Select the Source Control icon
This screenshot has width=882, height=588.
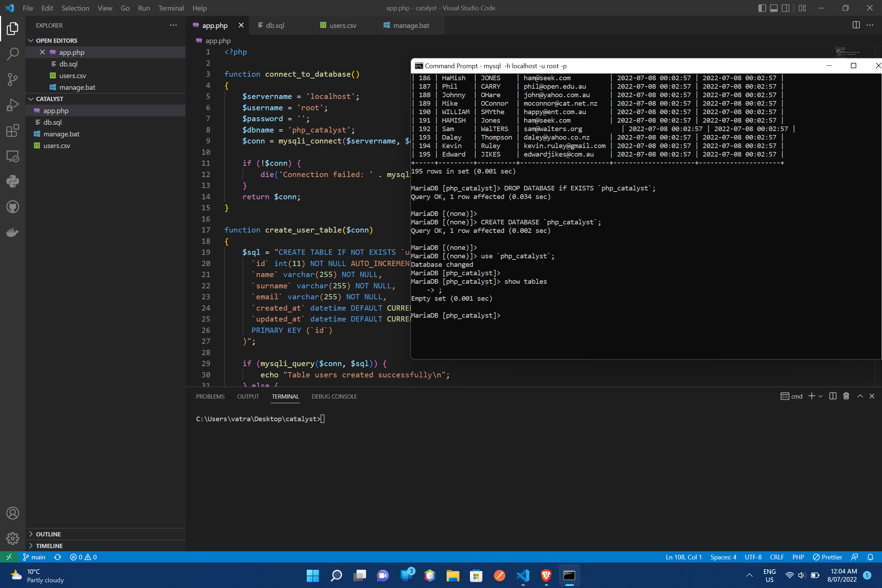tap(12, 79)
